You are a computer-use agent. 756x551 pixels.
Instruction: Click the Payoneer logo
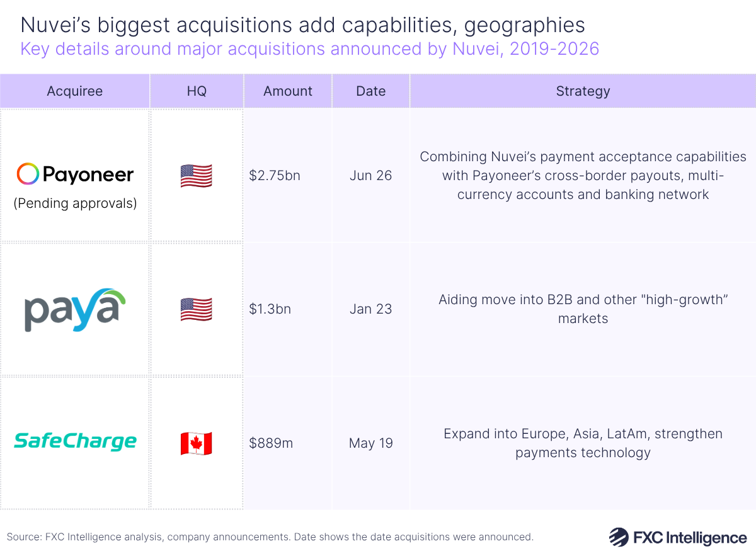tap(75, 173)
